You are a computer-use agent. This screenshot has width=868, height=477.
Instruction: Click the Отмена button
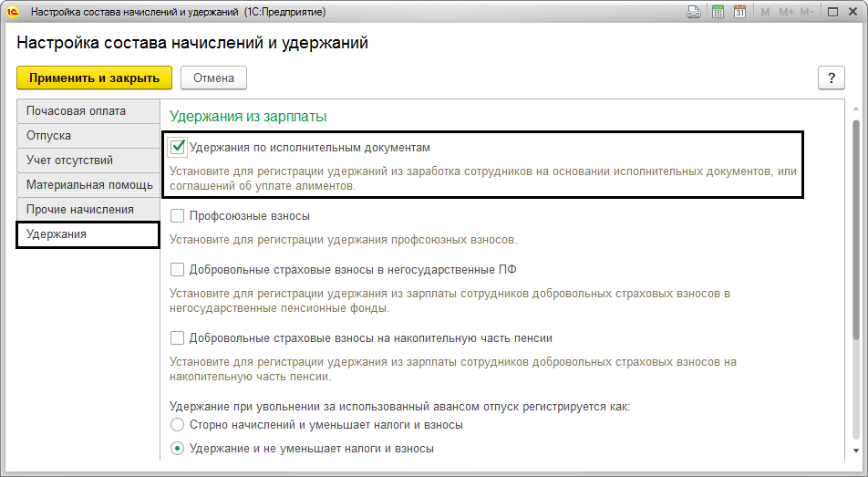pos(213,78)
